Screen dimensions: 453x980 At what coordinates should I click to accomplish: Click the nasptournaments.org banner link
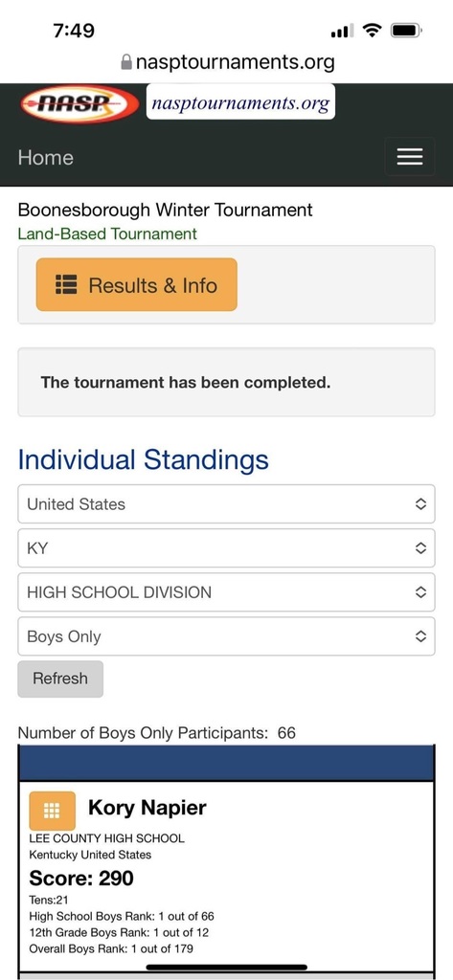[x=240, y=101]
